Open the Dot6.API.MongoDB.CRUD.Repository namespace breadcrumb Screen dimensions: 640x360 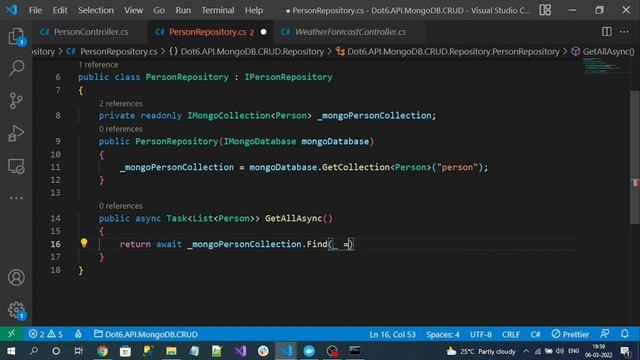[x=252, y=51]
